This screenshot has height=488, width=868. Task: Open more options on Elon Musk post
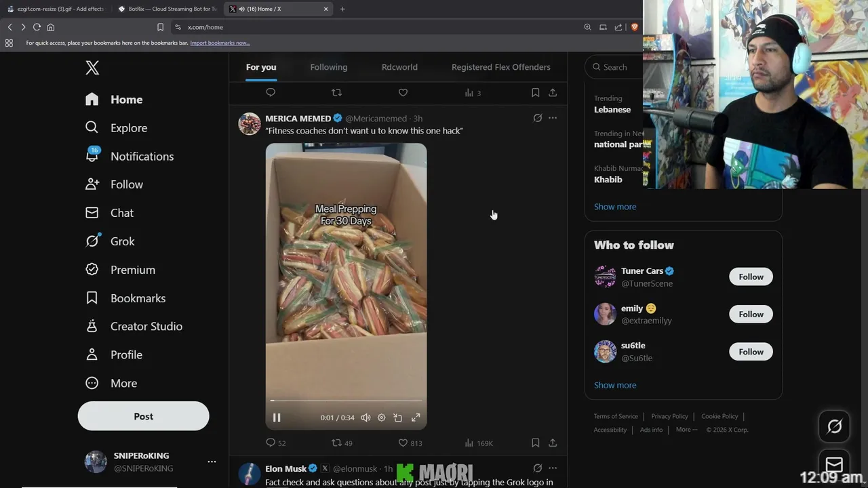(553, 468)
